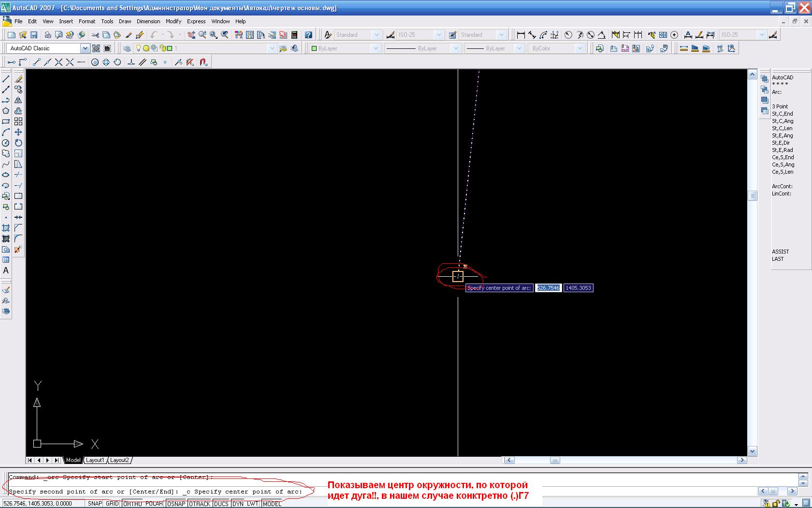Screen dimensions: 812x508
Task: Select 3 Point in screen menu
Action: click(x=780, y=106)
